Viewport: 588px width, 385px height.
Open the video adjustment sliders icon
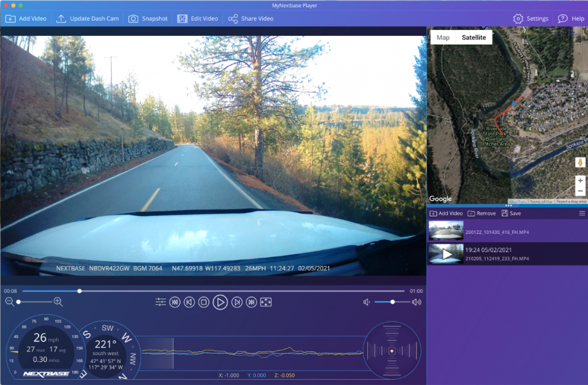click(x=161, y=302)
